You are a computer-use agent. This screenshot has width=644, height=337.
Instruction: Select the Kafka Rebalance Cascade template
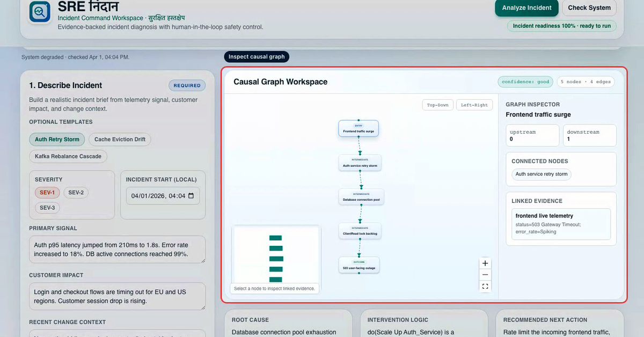click(x=68, y=157)
